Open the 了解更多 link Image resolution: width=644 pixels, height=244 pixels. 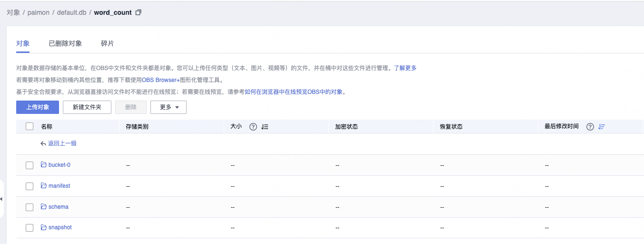(405, 68)
